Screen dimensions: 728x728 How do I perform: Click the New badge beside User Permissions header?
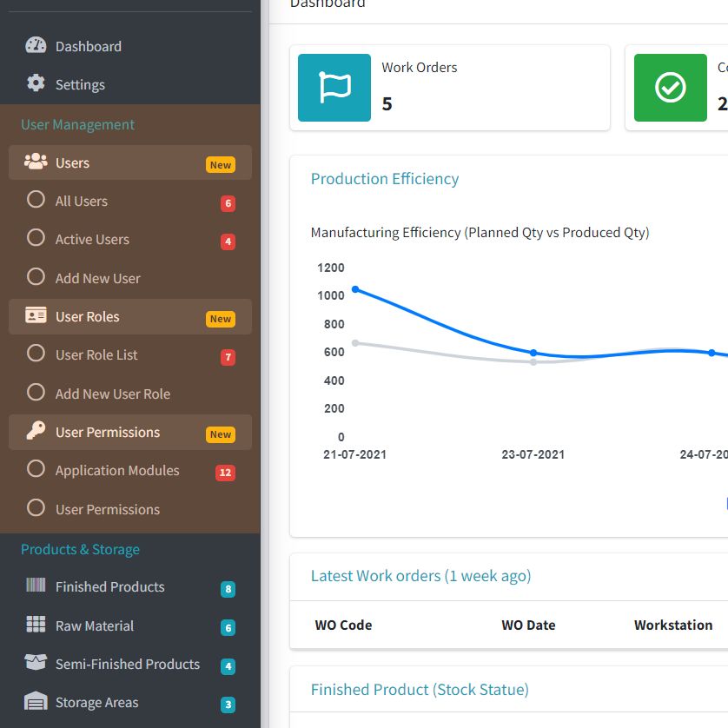[221, 434]
